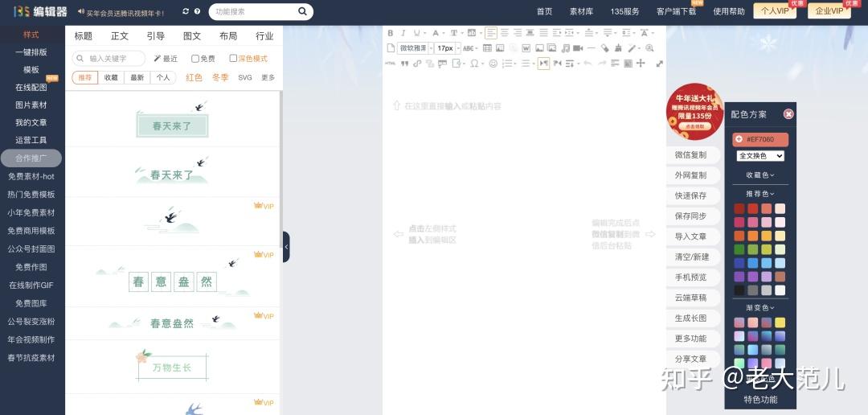Collapse the left style panel with arrow handle
868x415 pixels.
tap(286, 247)
